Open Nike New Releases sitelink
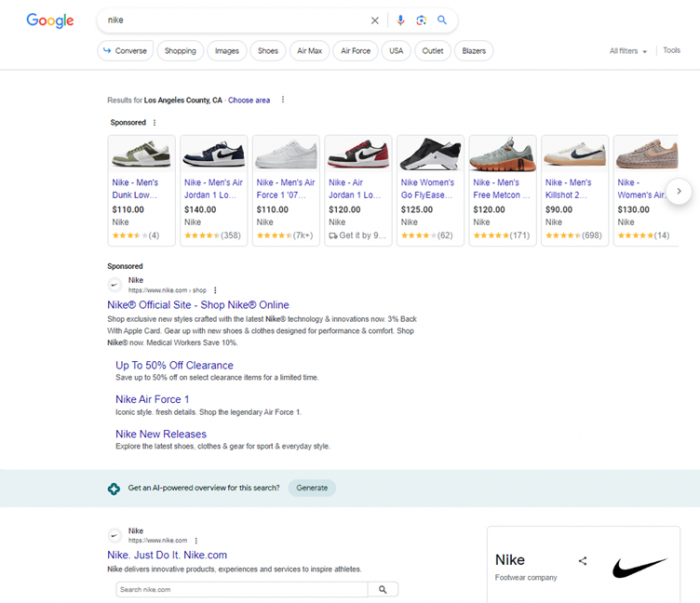The width and height of the screenshot is (700, 603). coord(161,434)
